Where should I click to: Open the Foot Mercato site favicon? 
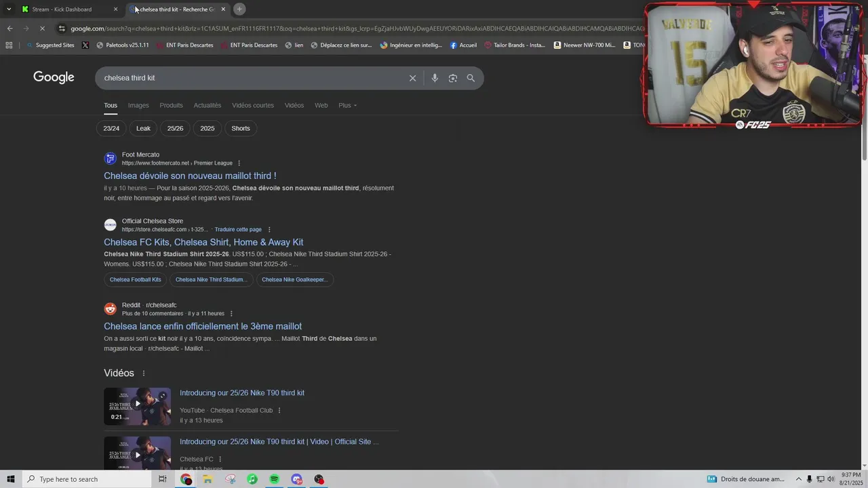[110, 159]
